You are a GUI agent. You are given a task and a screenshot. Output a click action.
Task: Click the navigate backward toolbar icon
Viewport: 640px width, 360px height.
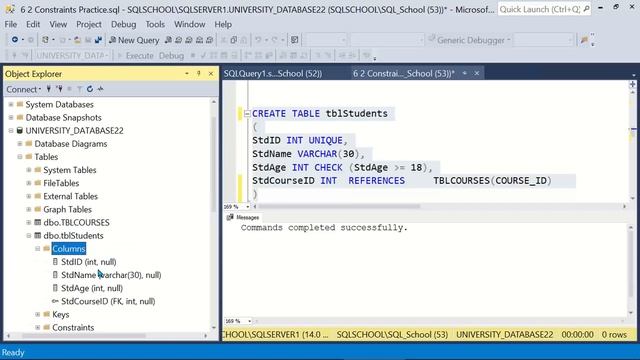tap(15, 40)
